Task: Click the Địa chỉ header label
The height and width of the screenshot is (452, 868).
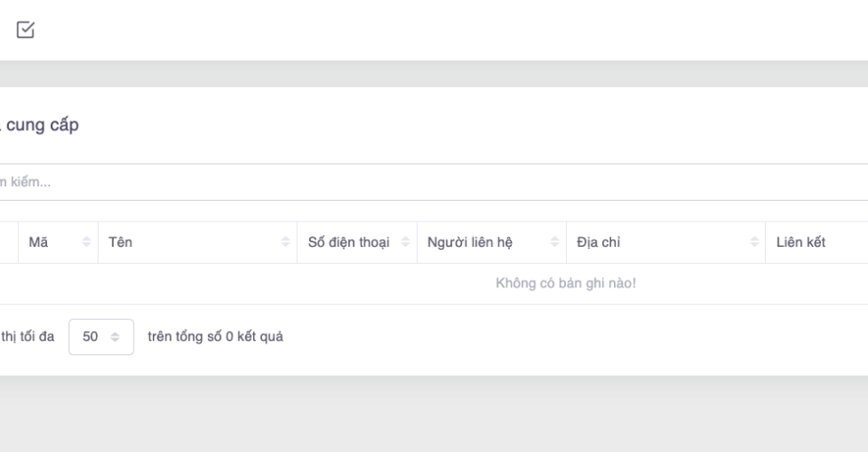Action: pos(598,242)
